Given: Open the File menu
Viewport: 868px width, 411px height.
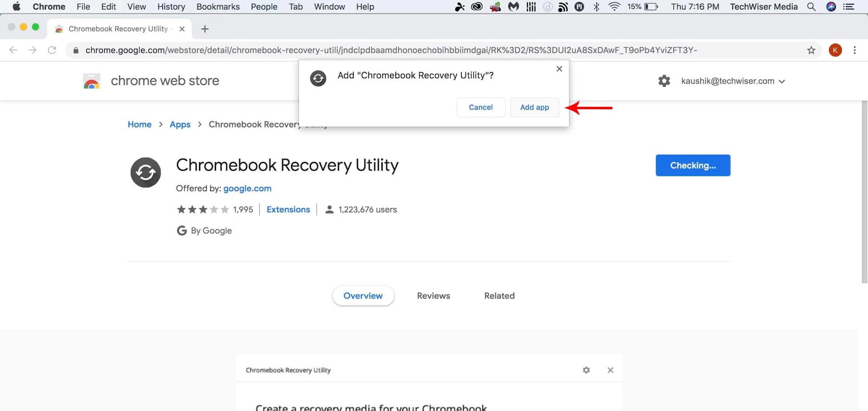Looking at the screenshot, I should pyautogui.click(x=84, y=7).
